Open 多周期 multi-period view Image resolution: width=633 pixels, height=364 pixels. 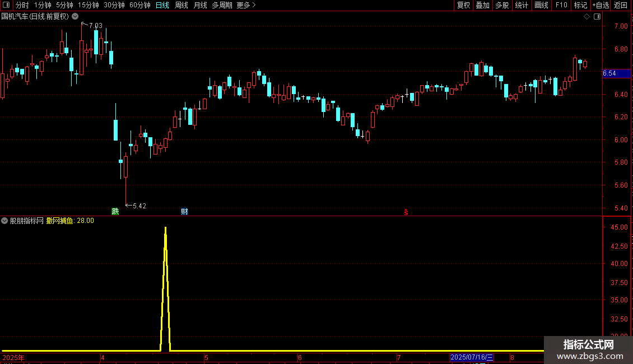click(222, 5)
